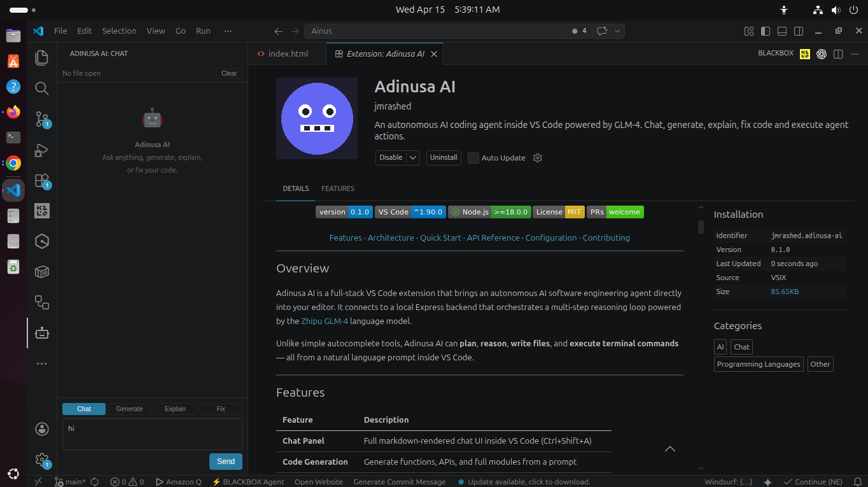This screenshot has width=868, height=487.
Task: Click the Kilo yellow icon in editor toolbar
Action: tap(805, 54)
